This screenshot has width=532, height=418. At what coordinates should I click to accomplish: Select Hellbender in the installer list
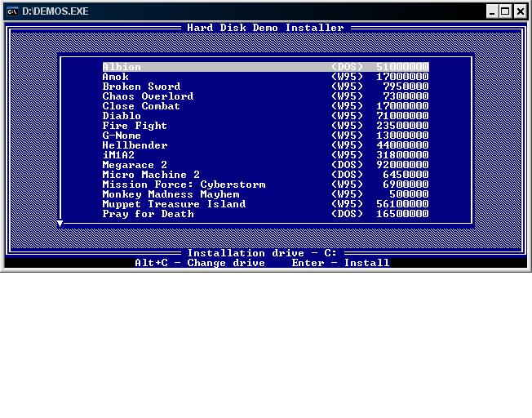pyautogui.click(x=266, y=145)
